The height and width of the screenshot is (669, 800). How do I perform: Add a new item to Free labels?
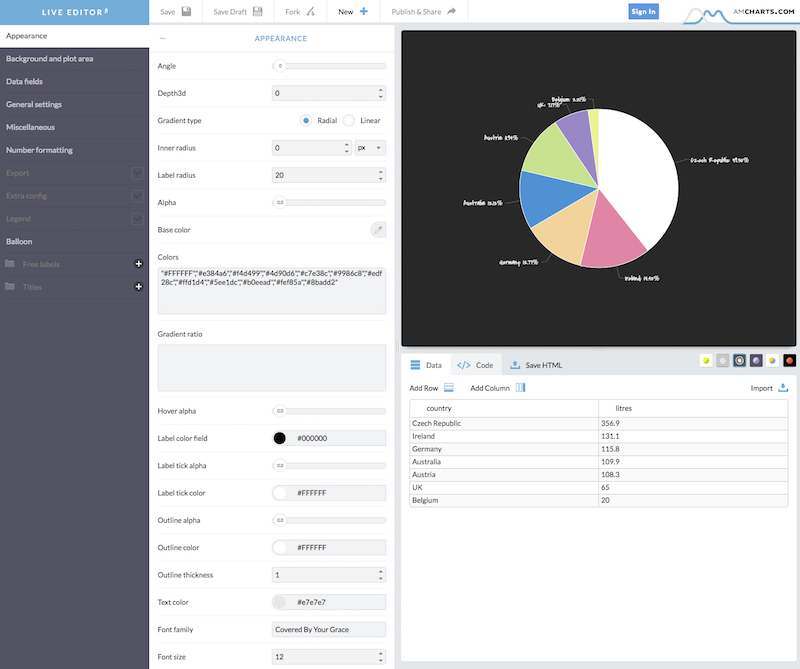[139, 264]
